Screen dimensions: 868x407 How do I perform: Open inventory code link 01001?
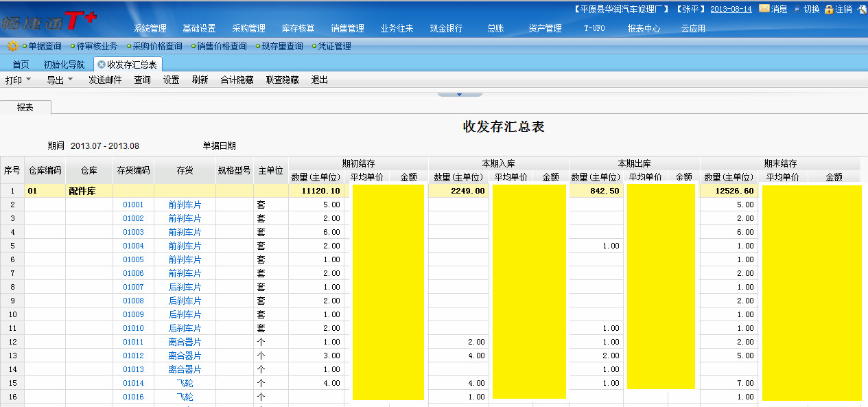[133, 205]
